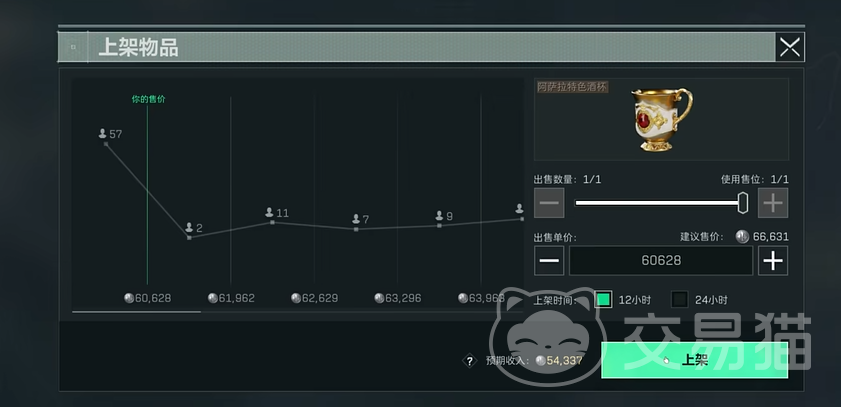This screenshot has width=841, height=407.
Task: Lower unit price with minus button
Action: (x=549, y=261)
